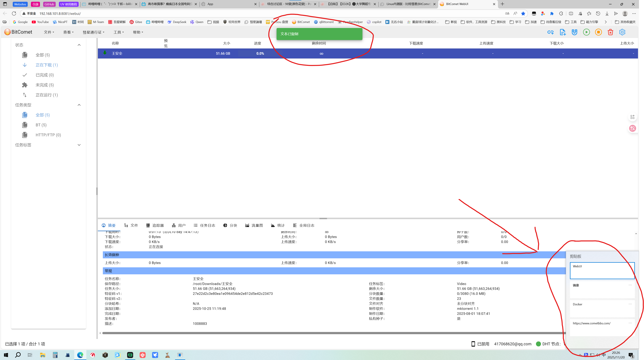Delete task with red trash icon
This screenshot has width=644, height=360.
(x=610, y=32)
